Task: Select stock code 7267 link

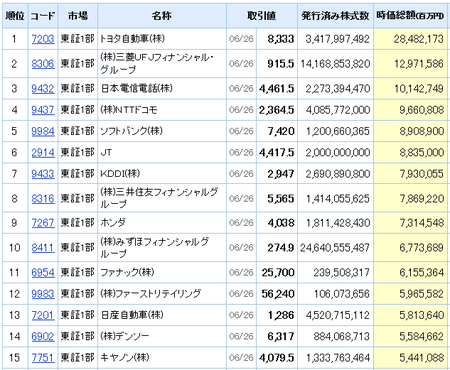Action: (x=43, y=223)
